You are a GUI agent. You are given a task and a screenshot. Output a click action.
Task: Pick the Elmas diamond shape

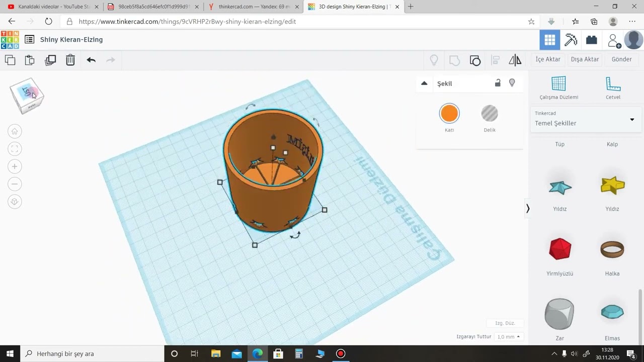pos(612,312)
